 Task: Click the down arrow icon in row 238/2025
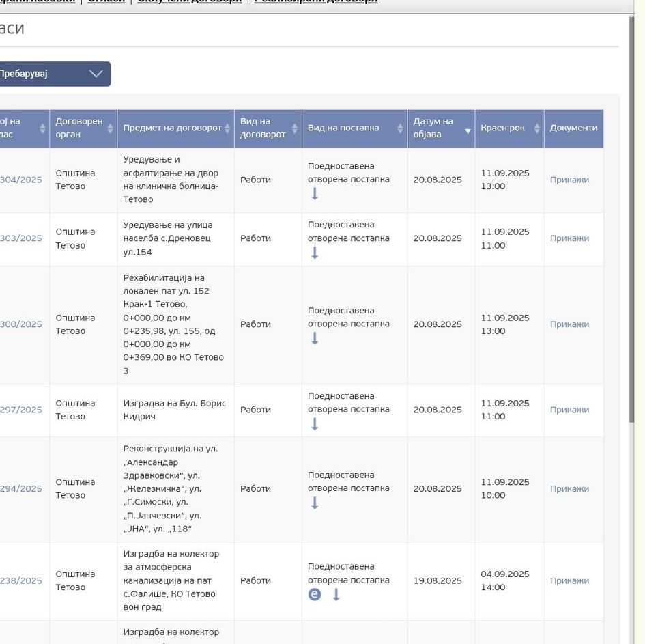[336, 594]
